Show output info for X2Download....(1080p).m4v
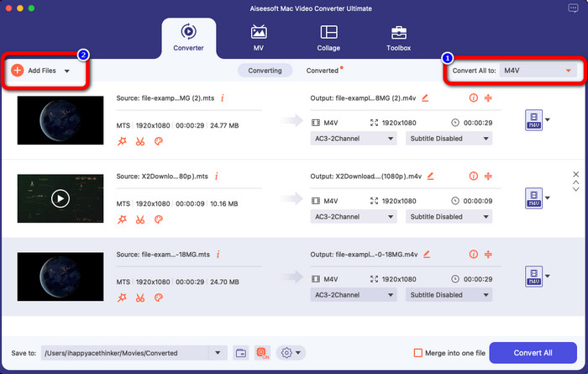Viewport: 588px width, 374px height. [x=474, y=176]
